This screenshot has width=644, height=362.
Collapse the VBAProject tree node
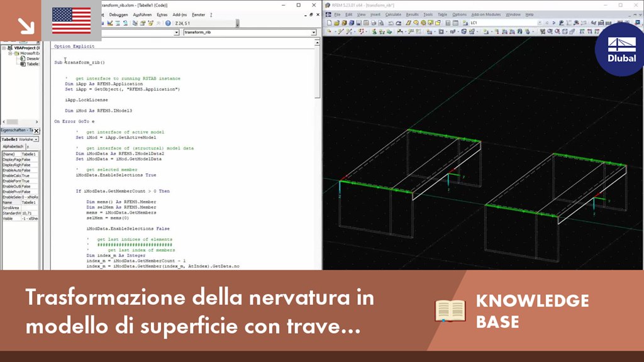[4, 48]
